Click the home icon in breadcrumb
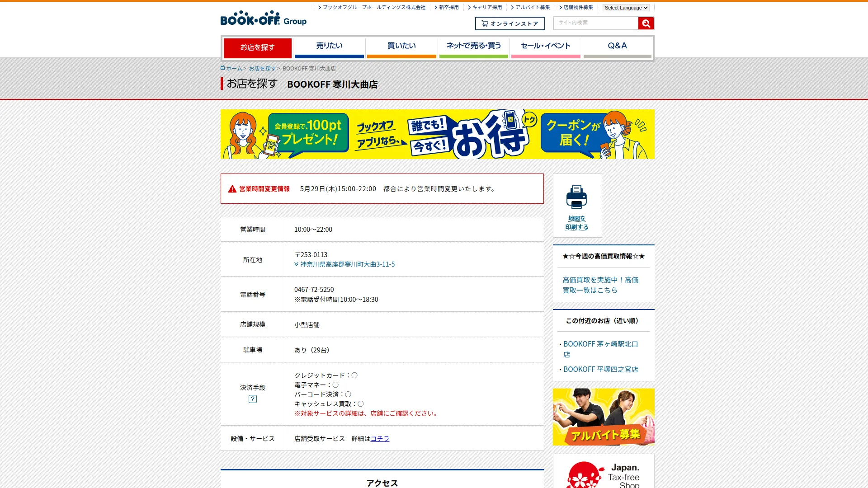The image size is (868, 488). pyautogui.click(x=223, y=68)
